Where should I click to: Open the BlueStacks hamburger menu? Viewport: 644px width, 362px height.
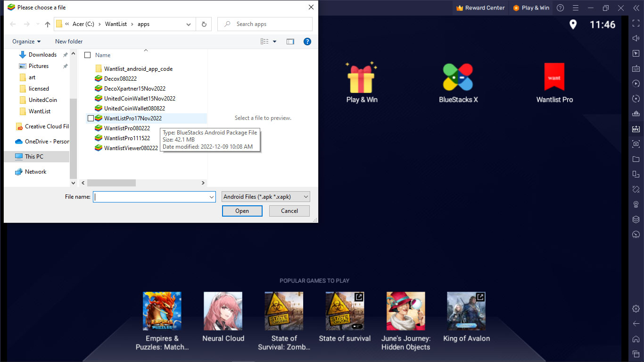coord(575,8)
